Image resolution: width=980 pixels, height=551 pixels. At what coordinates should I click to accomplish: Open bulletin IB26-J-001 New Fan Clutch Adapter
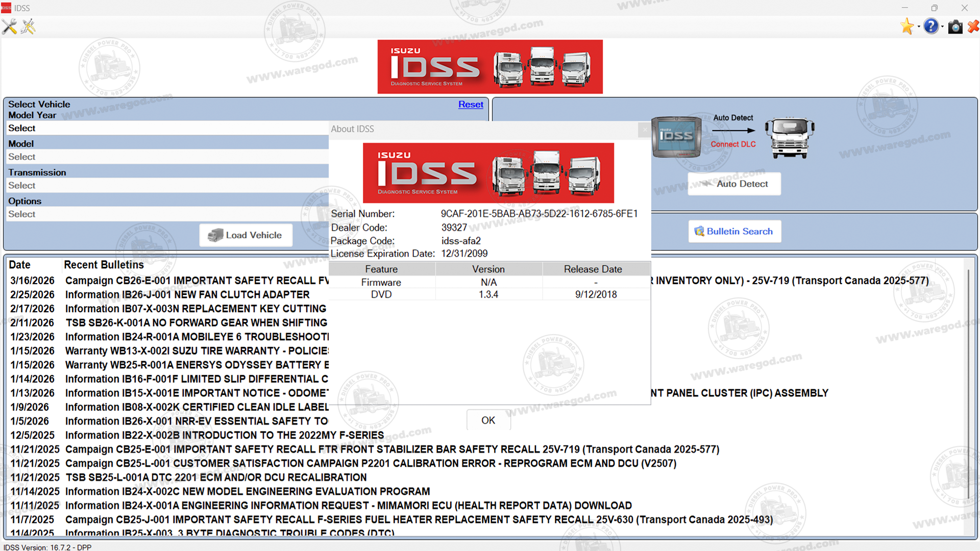(160, 294)
